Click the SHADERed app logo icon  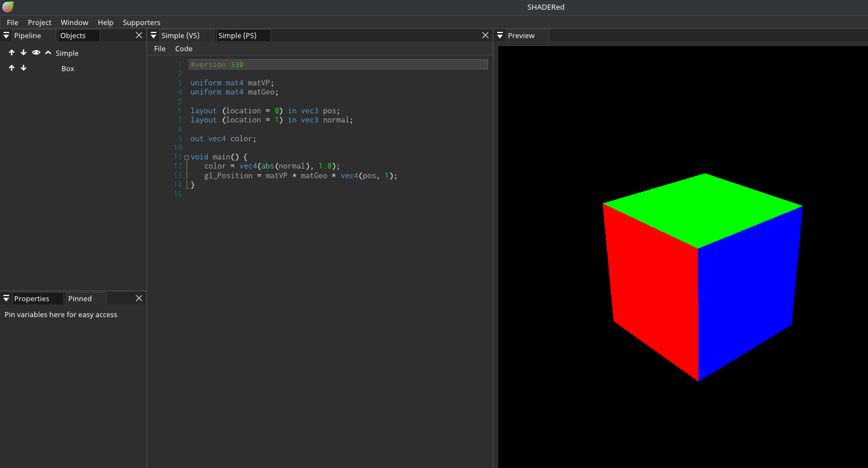pos(7,7)
